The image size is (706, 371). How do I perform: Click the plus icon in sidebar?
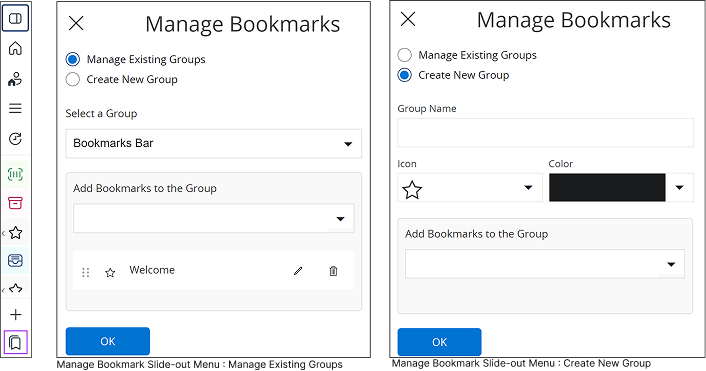click(x=15, y=314)
